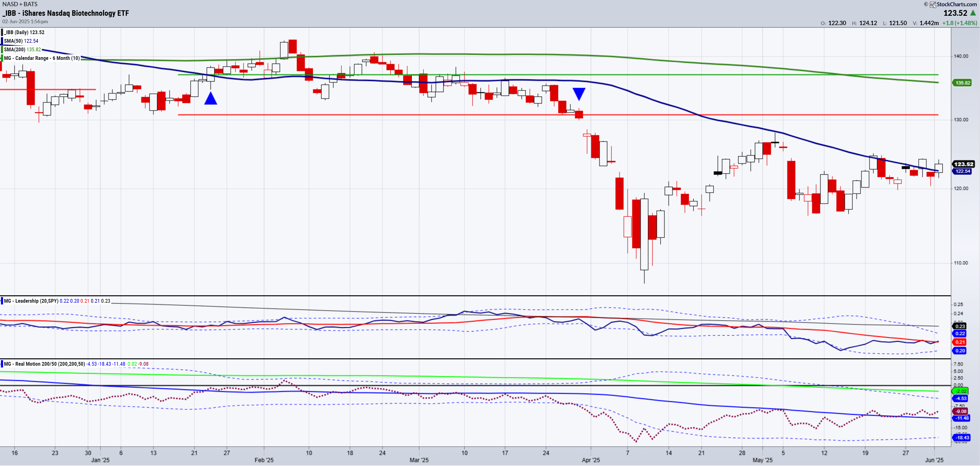This screenshot has width=980, height=466.
Task: Click the Jan '25 date axis label
Action: [x=100, y=461]
